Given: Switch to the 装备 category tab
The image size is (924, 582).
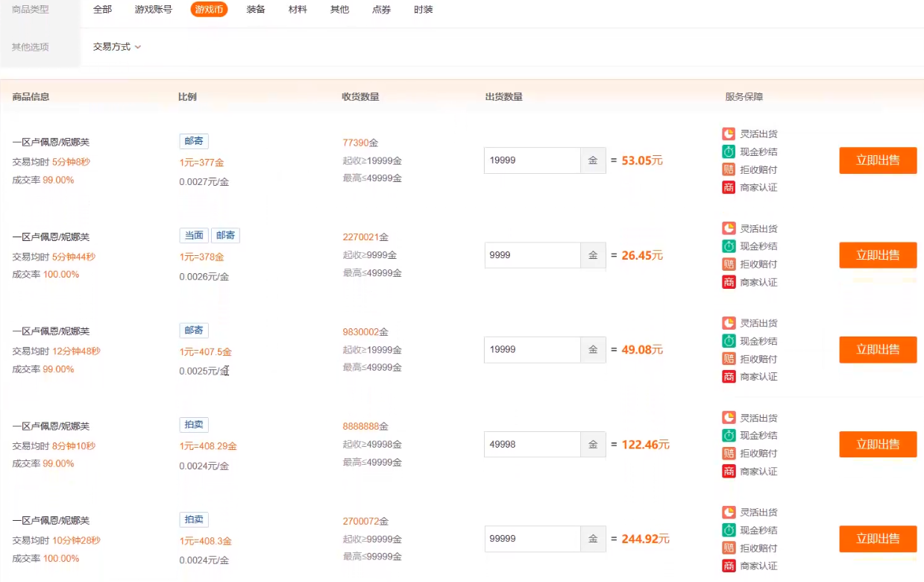Looking at the screenshot, I should point(256,10).
